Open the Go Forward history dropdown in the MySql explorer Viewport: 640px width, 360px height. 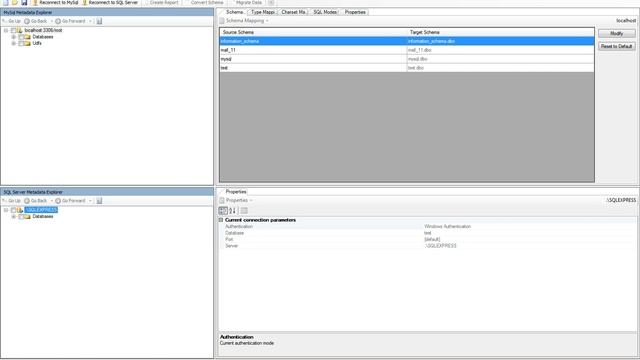pos(90,21)
